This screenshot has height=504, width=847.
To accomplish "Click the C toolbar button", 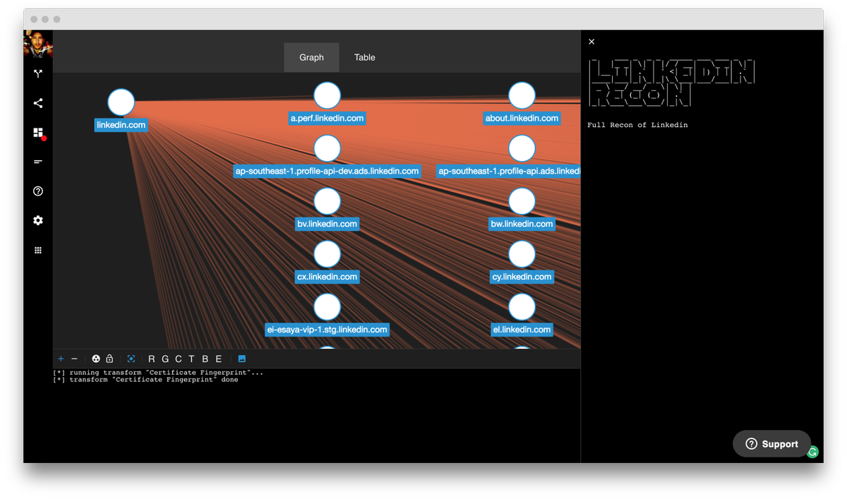I will click(179, 359).
